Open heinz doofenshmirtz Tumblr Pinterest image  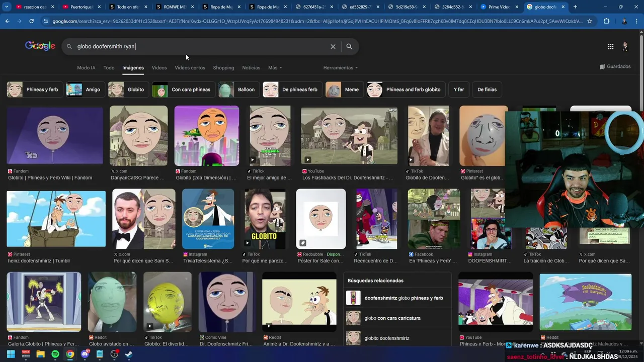(56, 219)
